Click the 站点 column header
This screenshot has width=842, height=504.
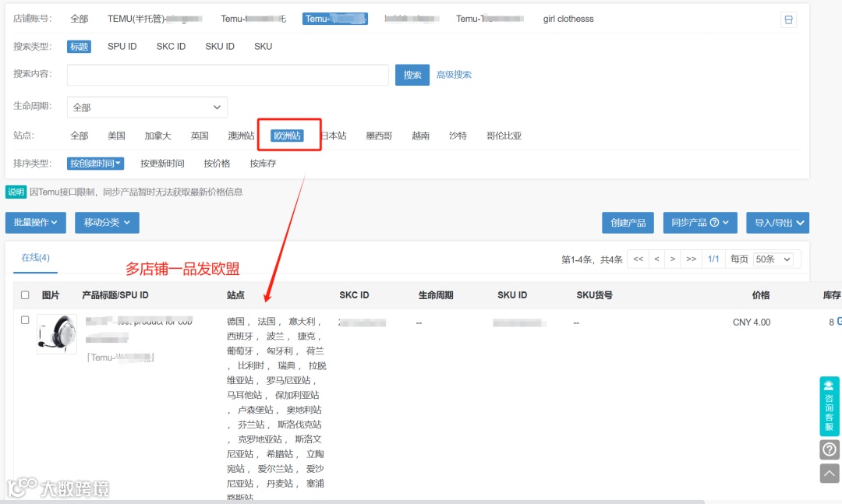click(x=235, y=294)
